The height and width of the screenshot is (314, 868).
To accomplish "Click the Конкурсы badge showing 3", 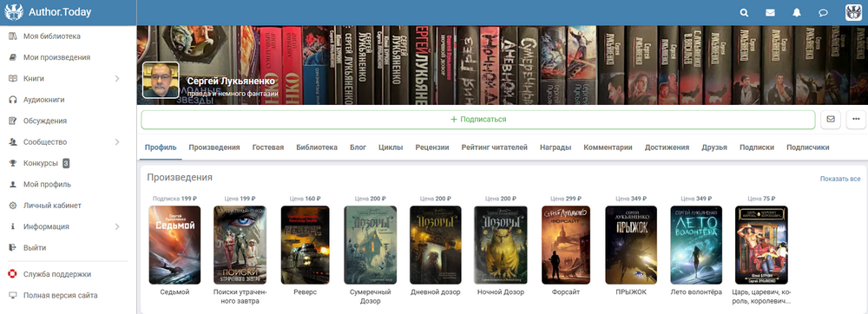I will (x=66, y=163).
